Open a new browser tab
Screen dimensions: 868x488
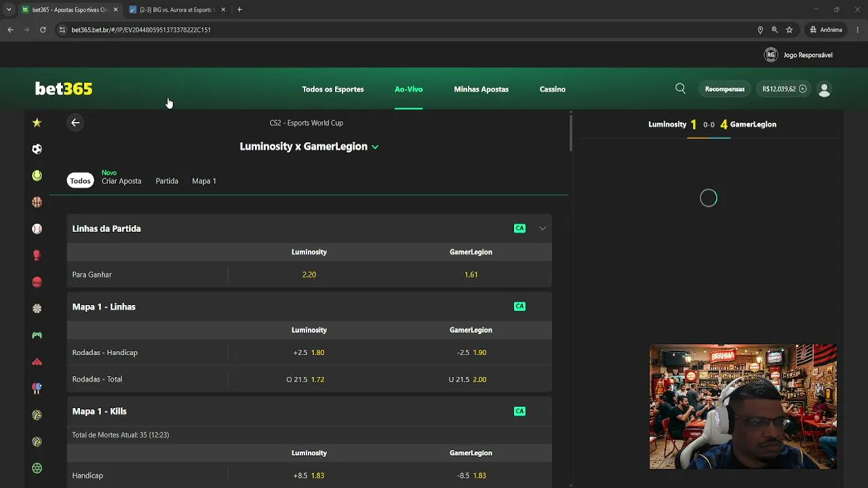pos(239,9)
